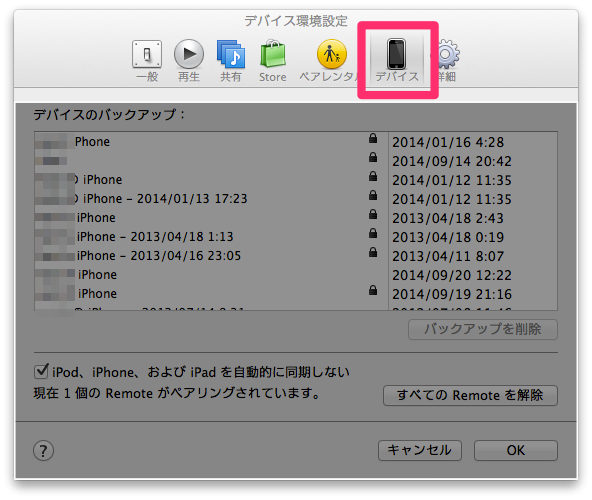Click the バックアップを削除 button
The height and width of the screenshot is (500, 592).
coord(483,329)
